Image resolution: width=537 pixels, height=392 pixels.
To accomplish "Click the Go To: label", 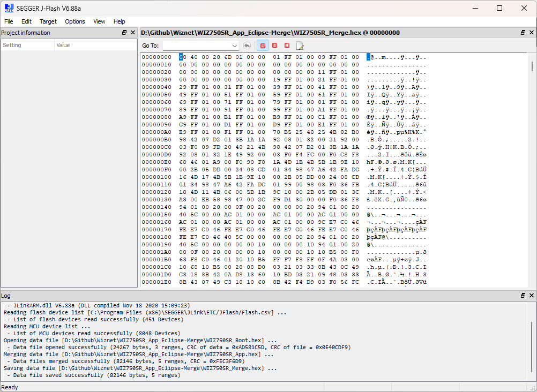I will (x=151, y=46).
